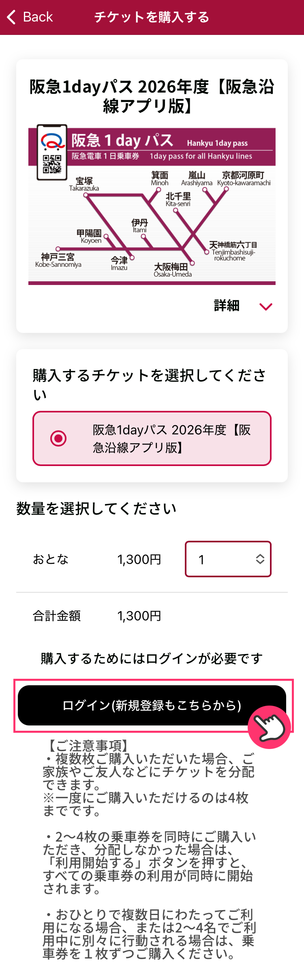Viewport: 304px width, 980px height.
Task: Click the 詳細 details label
Action: click(227, 306)
